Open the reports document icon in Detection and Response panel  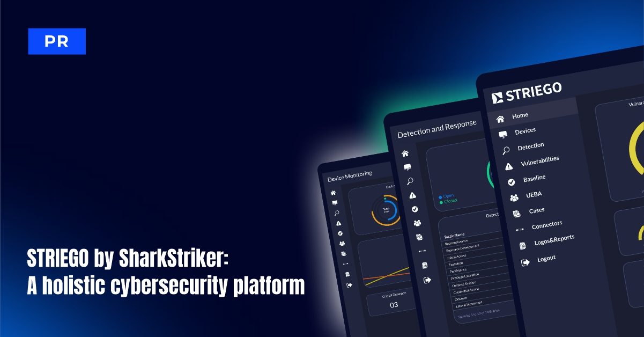(x=425, y=266)
